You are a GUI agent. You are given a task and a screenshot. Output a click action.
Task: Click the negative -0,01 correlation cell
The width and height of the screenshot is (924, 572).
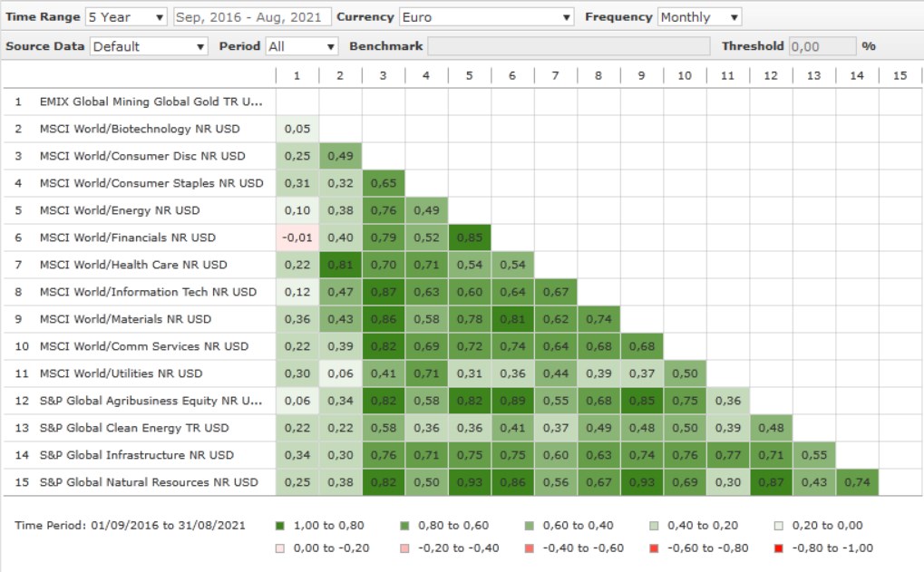[x=297, y=238]
